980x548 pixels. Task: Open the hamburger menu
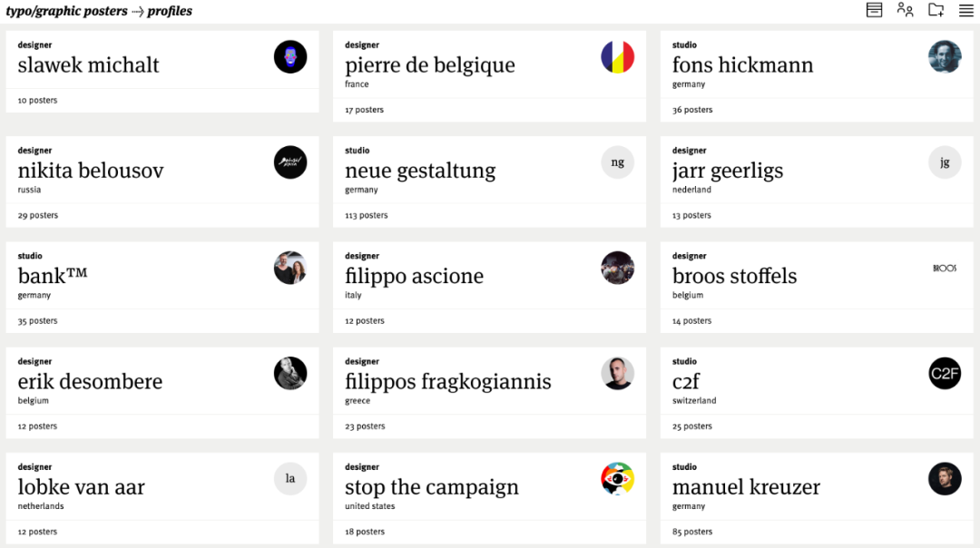click(x=966, y=11)
